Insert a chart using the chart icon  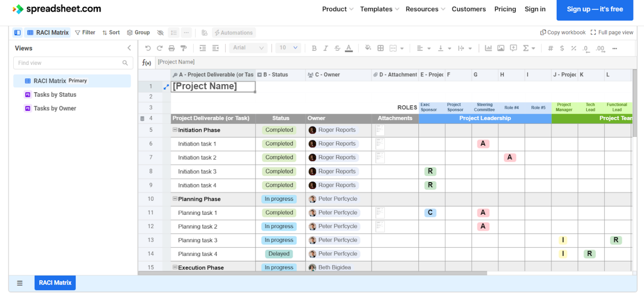(489, 48)
